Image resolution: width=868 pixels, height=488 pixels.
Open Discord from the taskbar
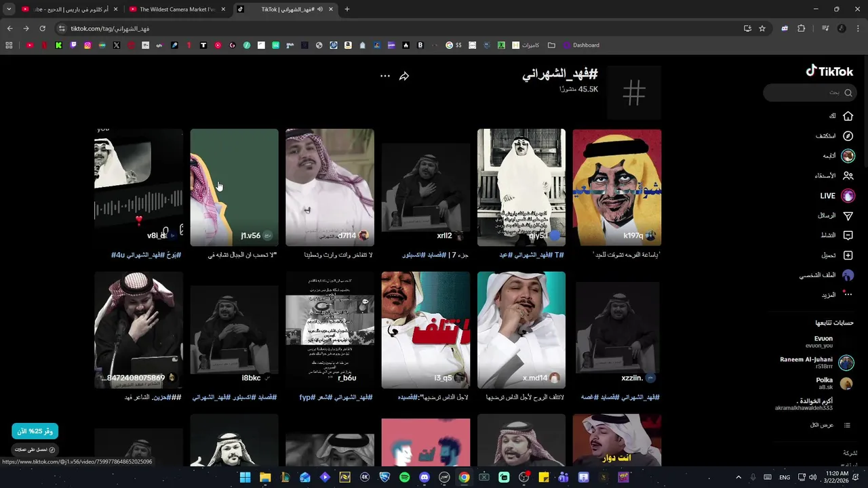tap(425, 477)
